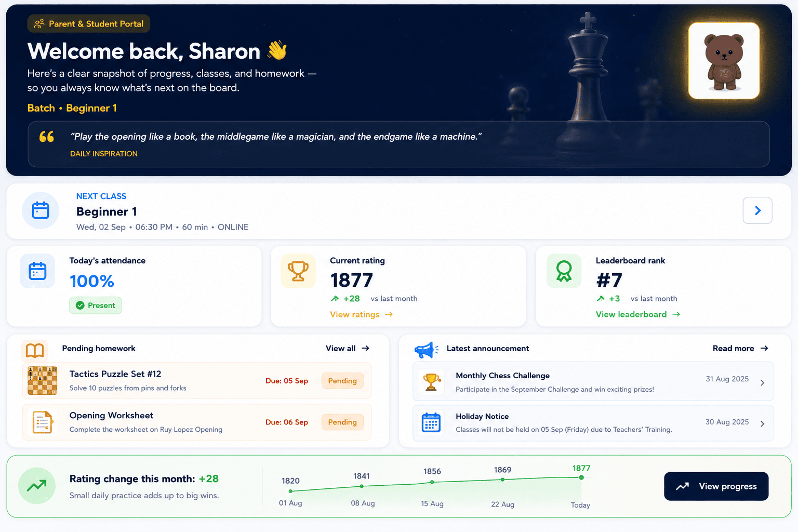798x532 pixels.
Task: Click the teddy bear profile avatar
Action: 724,61
